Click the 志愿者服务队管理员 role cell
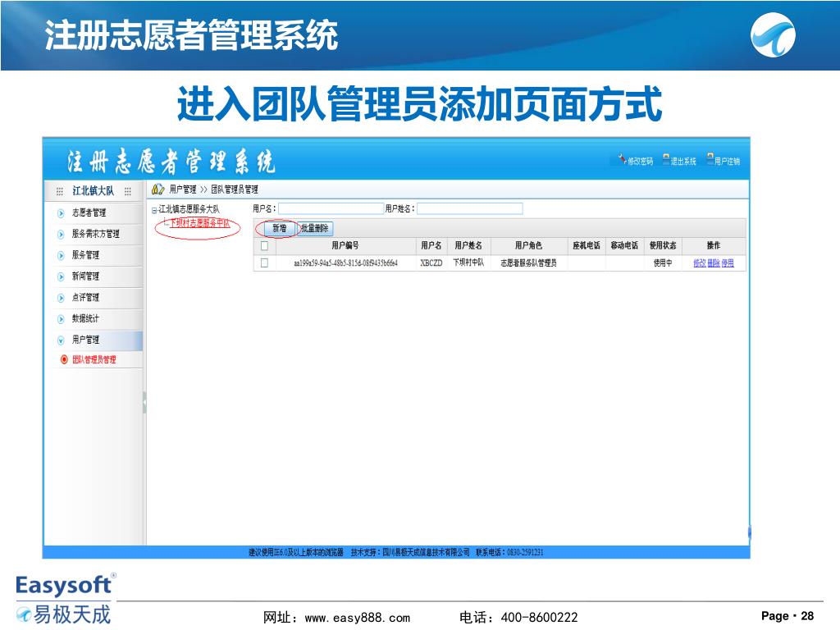The height and width of the screenshot is (630, 840). coord(529,263)
